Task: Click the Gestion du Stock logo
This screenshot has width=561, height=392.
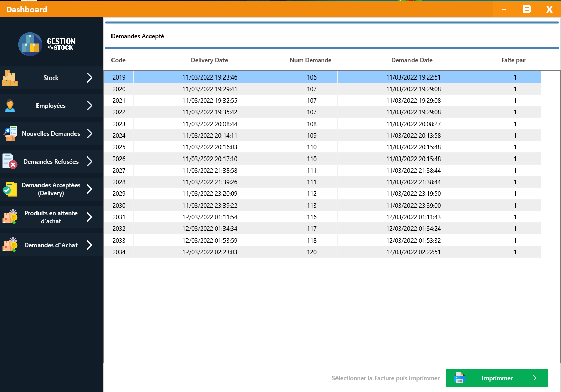Action: [47, 45]
